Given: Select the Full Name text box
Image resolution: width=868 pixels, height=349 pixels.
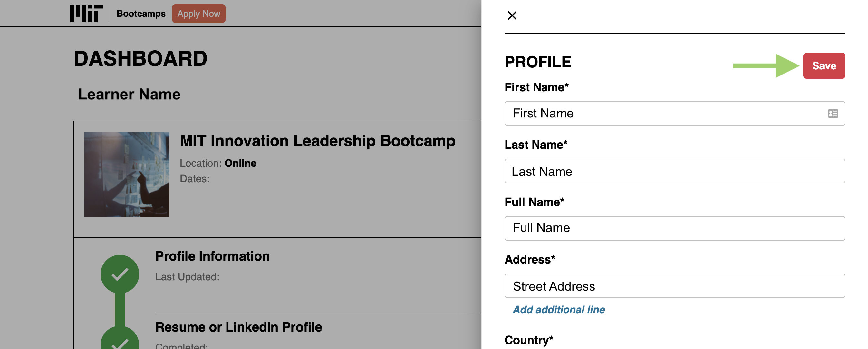Looking at the screenshot, I should click(x=674, y=228).
